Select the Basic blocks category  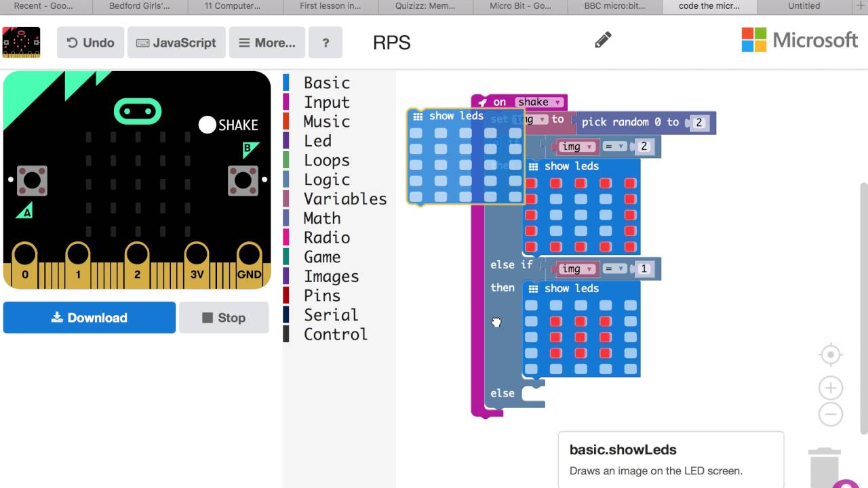(x=326, y=83)
